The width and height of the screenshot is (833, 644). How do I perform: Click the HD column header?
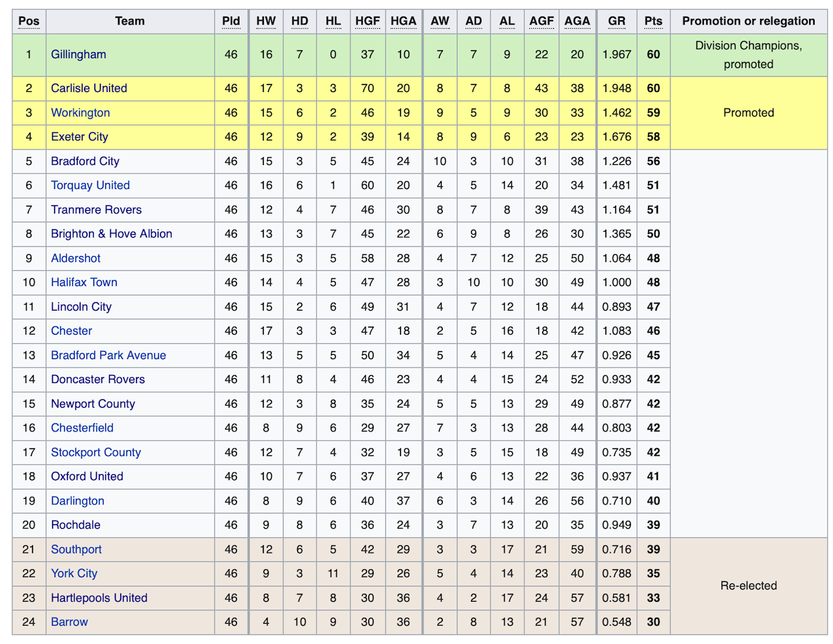(x=300, y=21)
